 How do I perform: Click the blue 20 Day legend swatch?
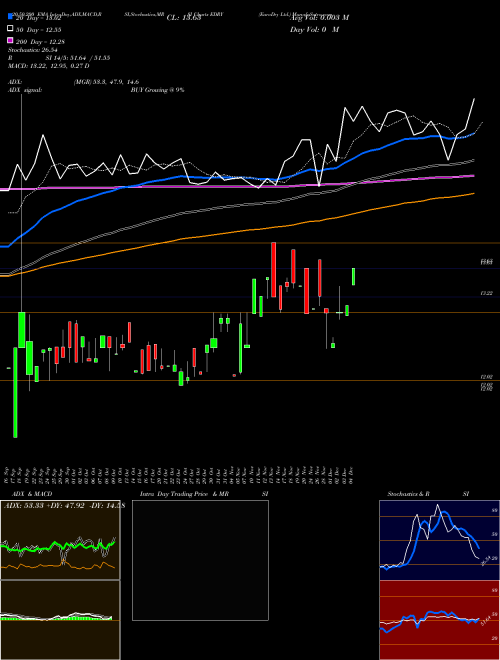pos(11,16)
